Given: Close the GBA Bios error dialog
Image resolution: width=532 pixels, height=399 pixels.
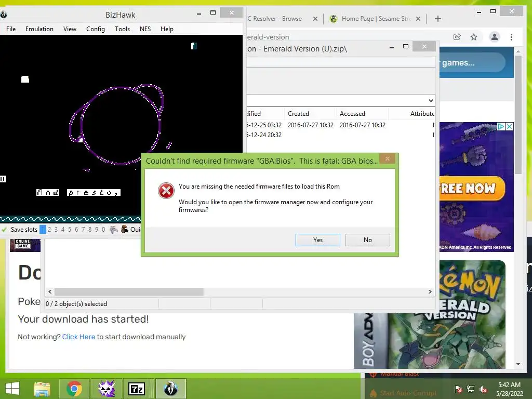Looking at the screenshot, I should coord(388,158).
